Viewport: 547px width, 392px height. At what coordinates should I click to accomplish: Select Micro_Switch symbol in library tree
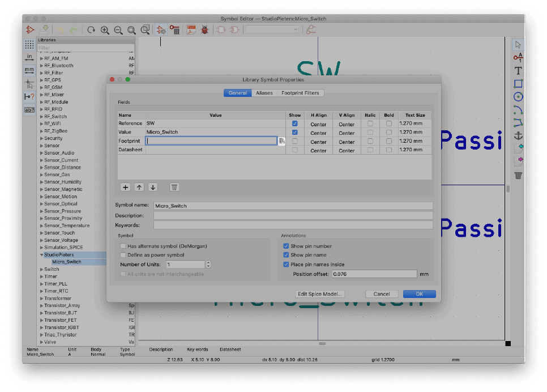67,262
